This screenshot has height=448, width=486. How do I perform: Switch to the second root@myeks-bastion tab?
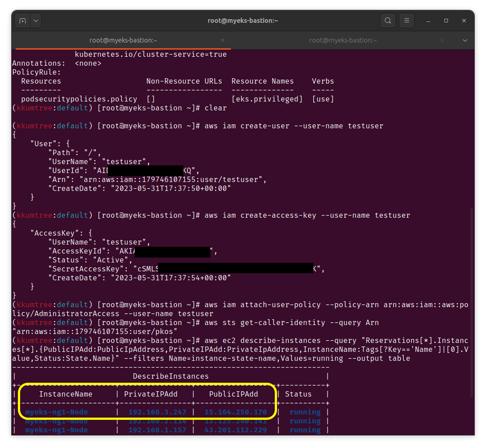click(343, 40)
